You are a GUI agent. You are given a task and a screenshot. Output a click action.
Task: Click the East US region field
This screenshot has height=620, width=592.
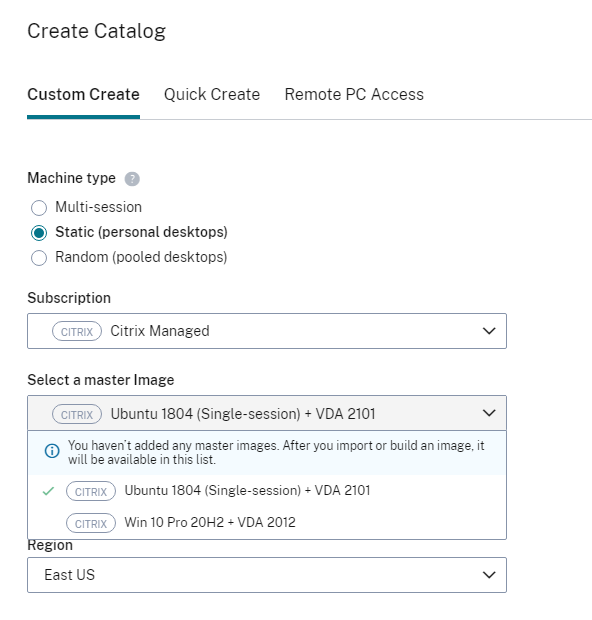coord(267,575)
